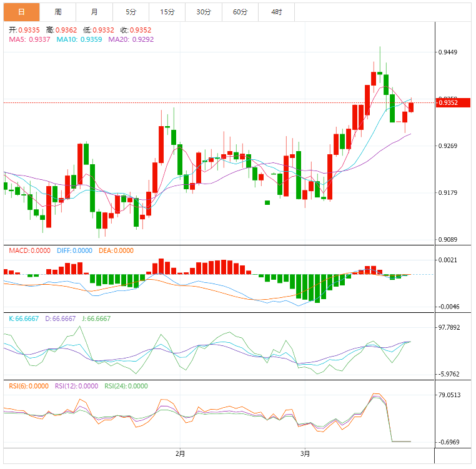Click the 0.9269 price axis label

click(x=448, y=146)
